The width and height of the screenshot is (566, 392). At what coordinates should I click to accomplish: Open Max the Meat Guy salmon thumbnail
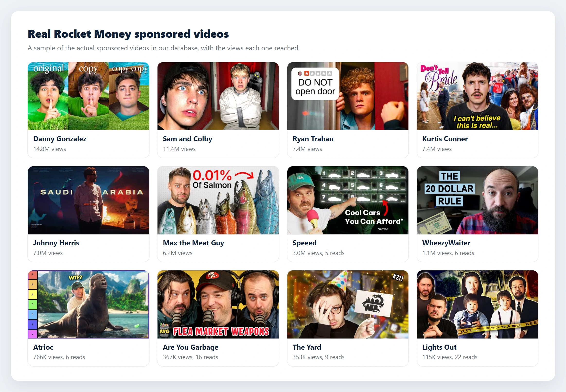218,200
